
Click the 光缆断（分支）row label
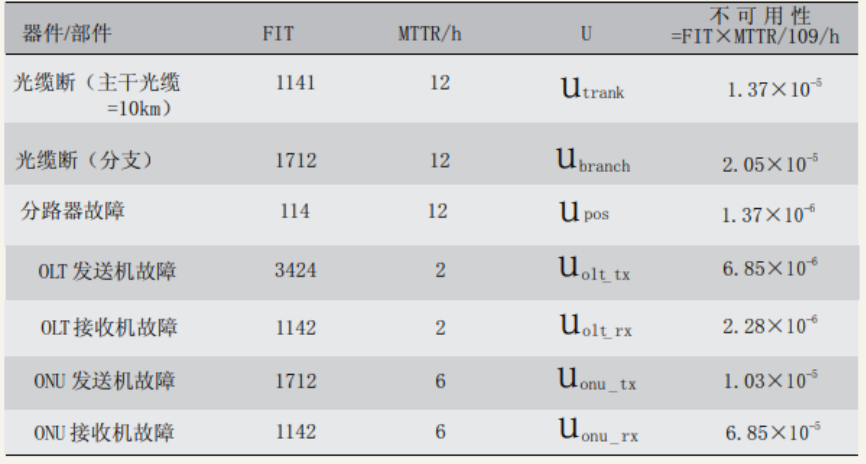(84, 160)
